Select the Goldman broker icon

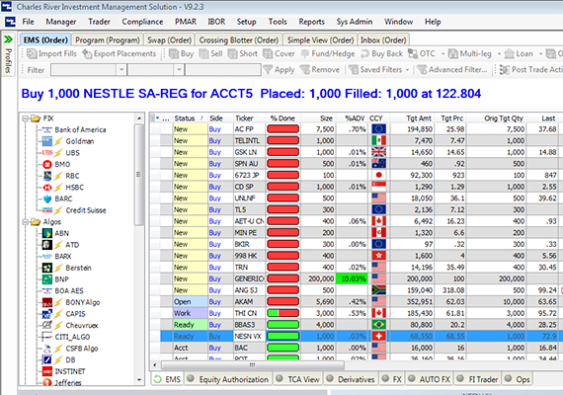point(47,141)
